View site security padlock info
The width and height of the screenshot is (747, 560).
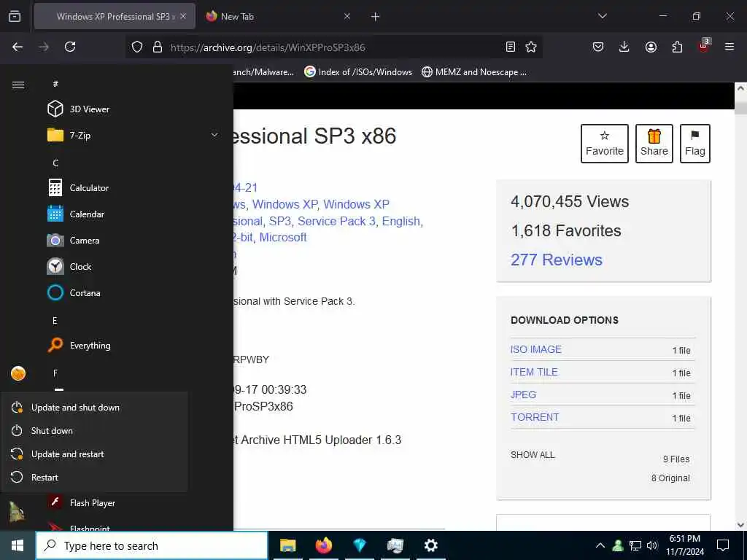[158, 47]
